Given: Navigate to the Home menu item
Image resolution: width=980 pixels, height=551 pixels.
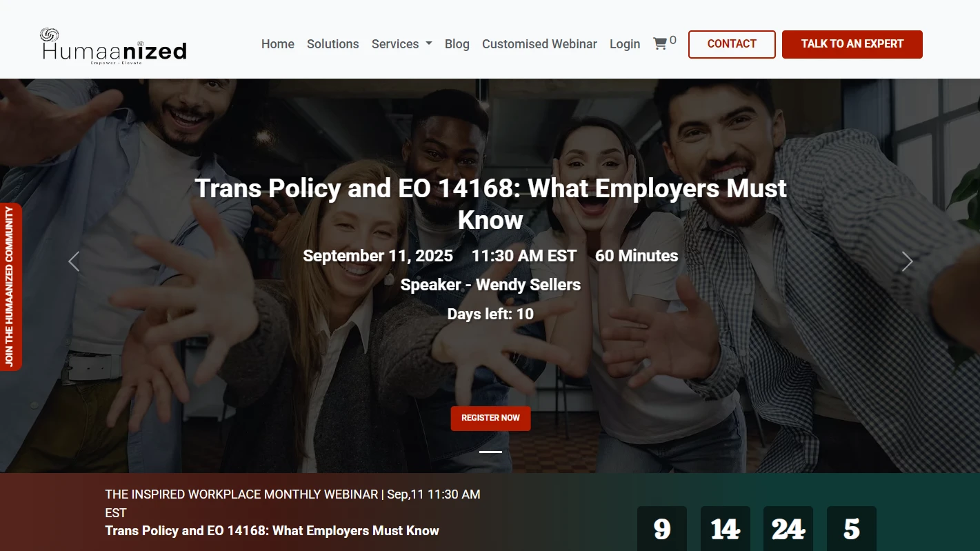Looking at the screenshot, I should [x=277, y=44].
